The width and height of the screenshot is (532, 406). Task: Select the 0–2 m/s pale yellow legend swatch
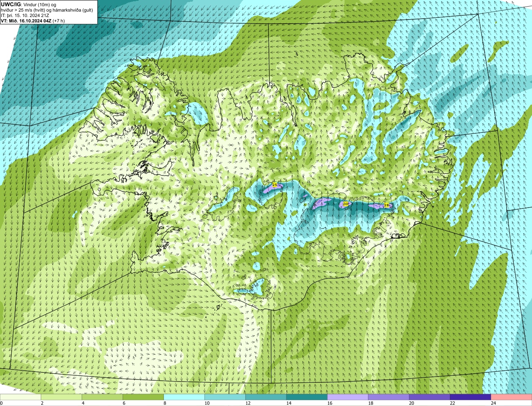pos(20,397)
